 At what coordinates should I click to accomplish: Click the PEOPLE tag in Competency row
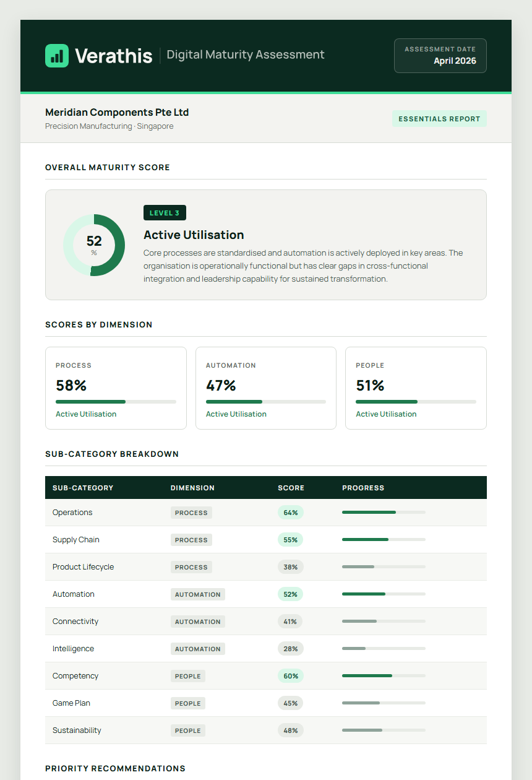click(188, 676)
